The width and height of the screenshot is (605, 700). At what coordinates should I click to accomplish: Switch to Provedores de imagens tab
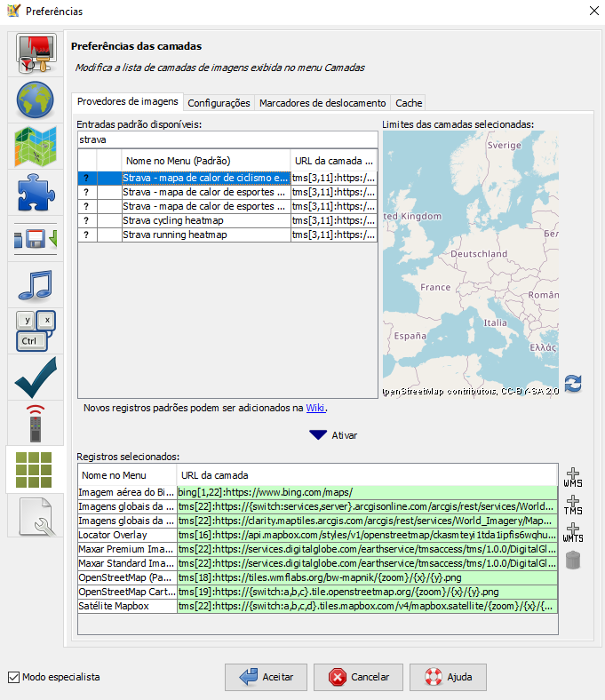pyautogui.click(x=128, y=102)
